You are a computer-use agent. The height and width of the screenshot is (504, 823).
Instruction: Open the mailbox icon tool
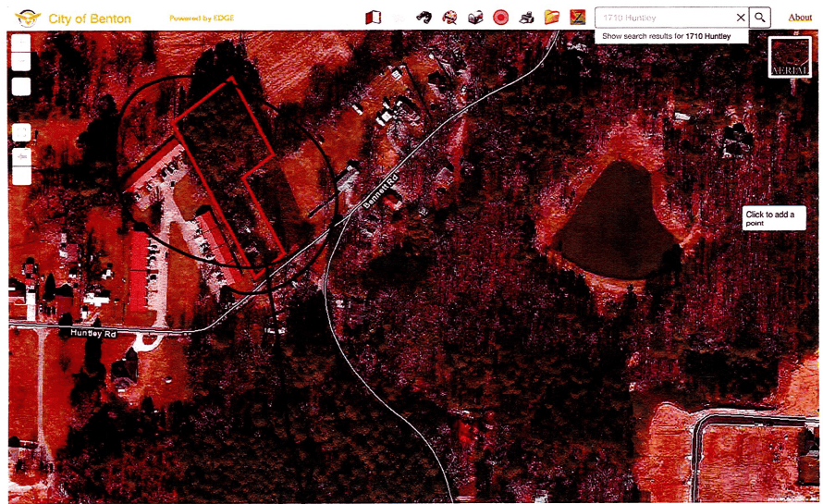(474, 17)
